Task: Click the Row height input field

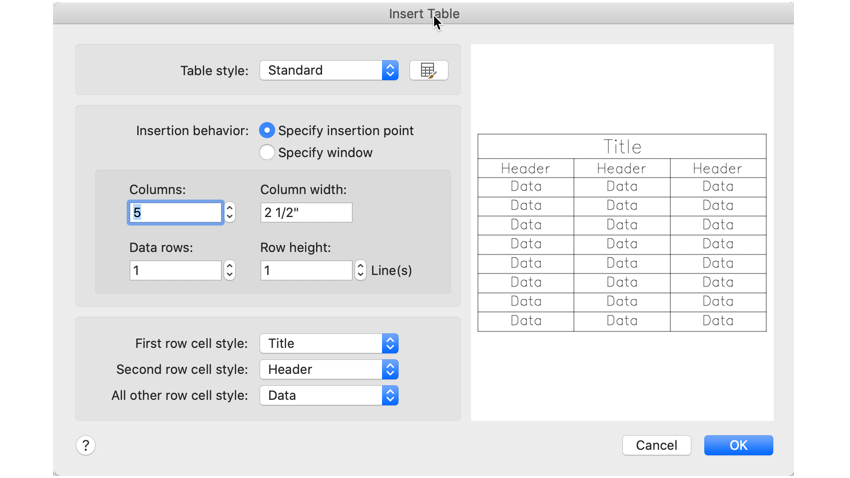Action: click(x=306, y=270)
